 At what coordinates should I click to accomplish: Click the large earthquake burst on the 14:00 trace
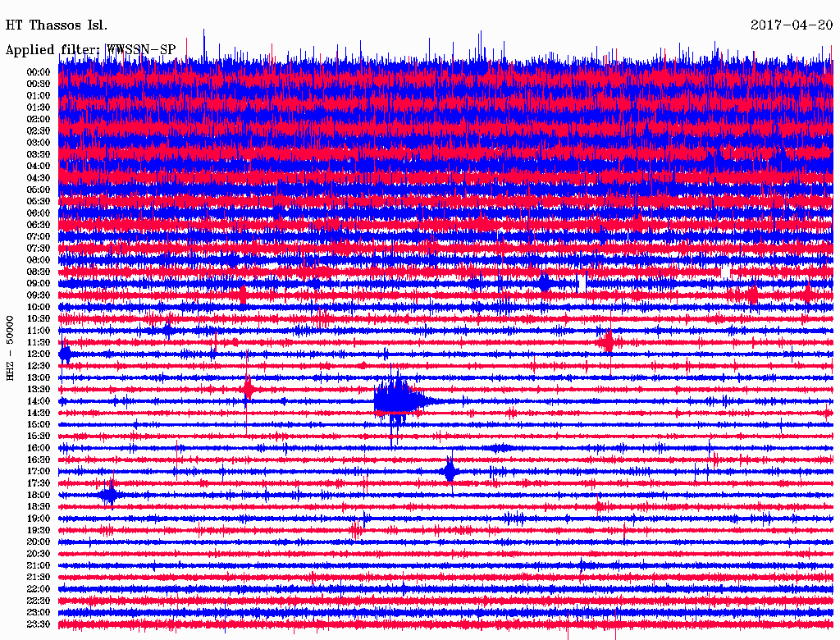tap(399, 401)
